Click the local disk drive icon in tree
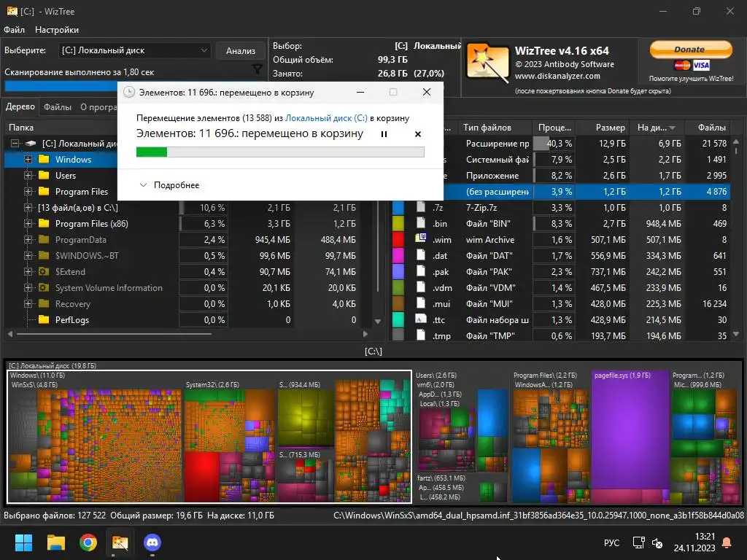This screenshot has height=560, width=747. pyautogui.click(x=31, y=144)
